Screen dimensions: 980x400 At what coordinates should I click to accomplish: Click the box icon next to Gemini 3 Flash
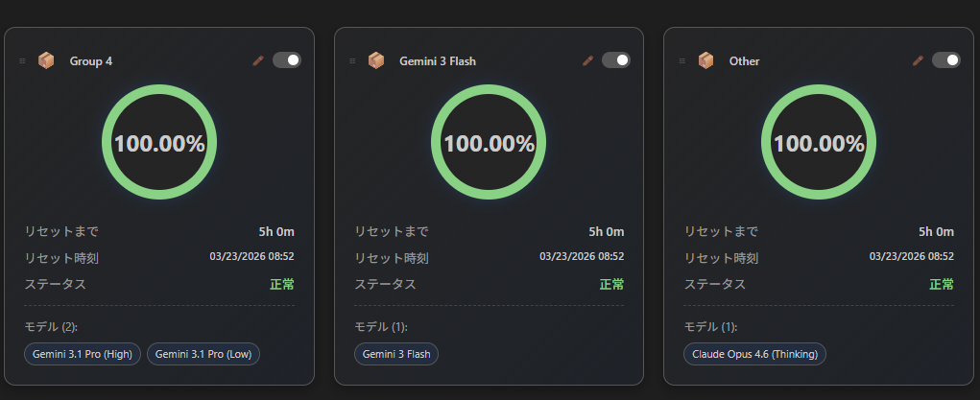[376, 60]
